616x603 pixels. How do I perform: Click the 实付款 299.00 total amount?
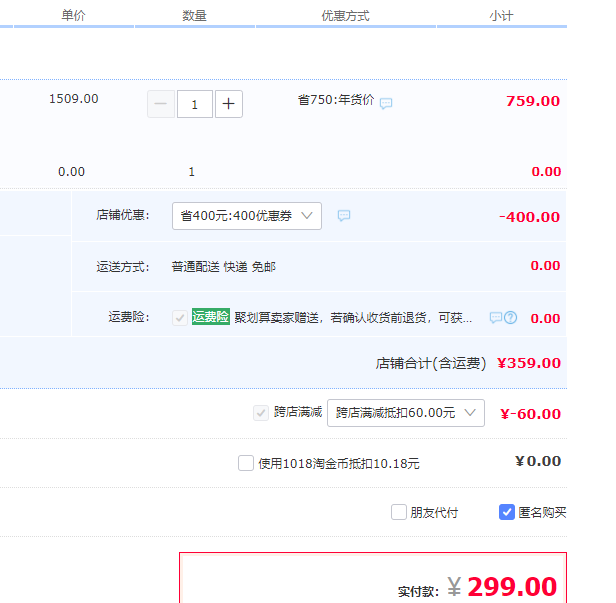511,586
